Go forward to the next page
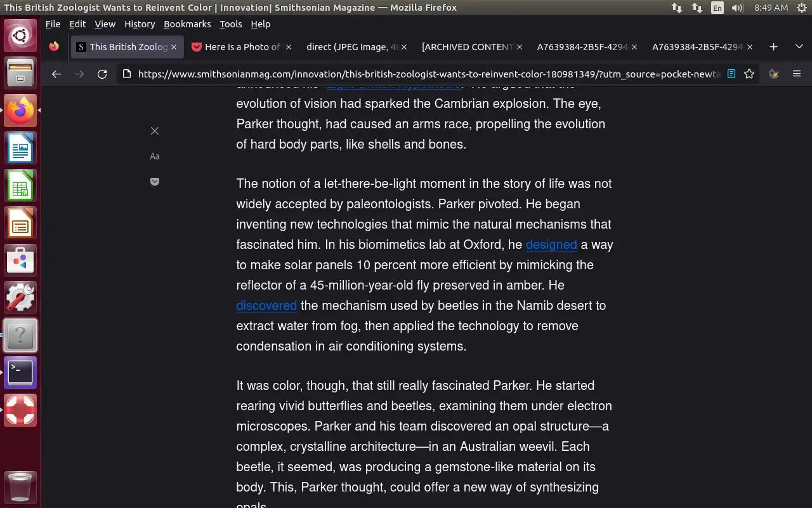The image size is (812, 508). pyautogui.click(x=79, y=74)
